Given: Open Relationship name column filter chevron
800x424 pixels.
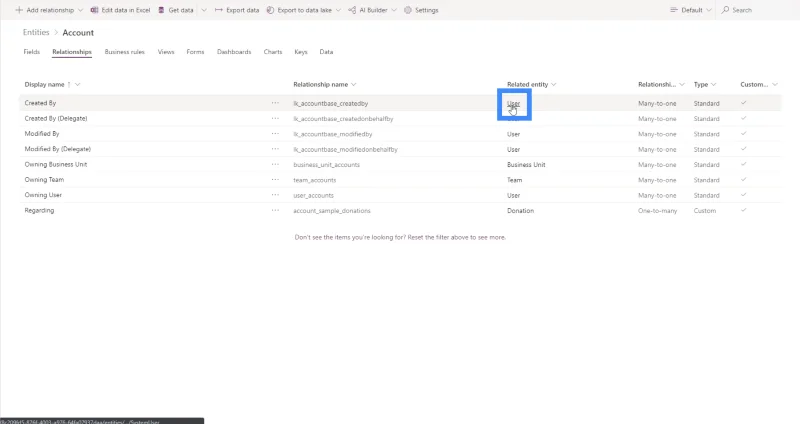Looking at the screenshot, I should 354,84.
